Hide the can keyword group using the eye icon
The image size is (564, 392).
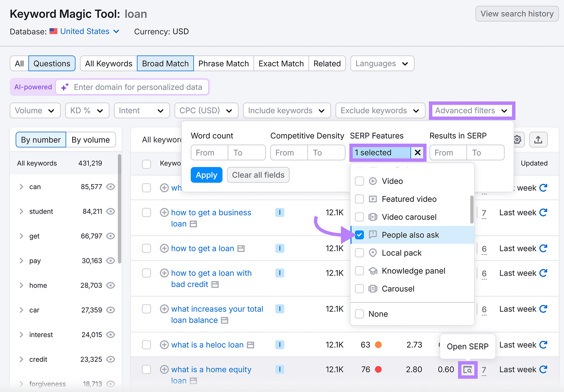(110, 187)
